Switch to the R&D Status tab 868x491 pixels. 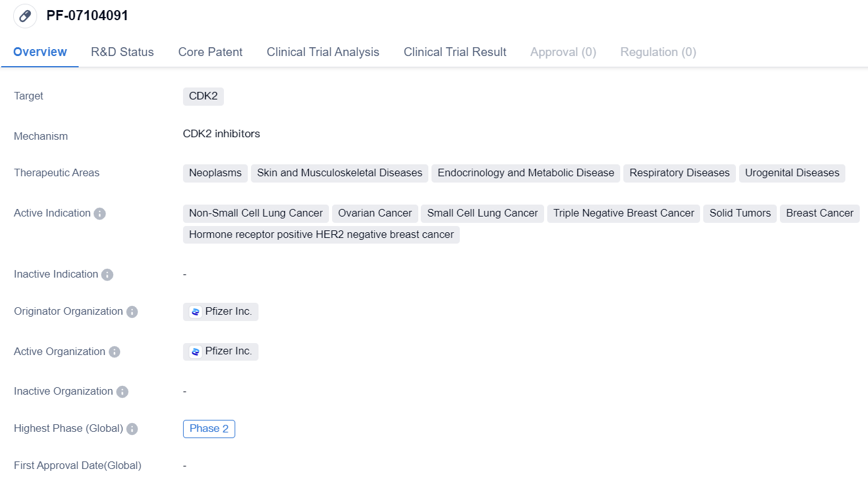(x=122, y=52)
